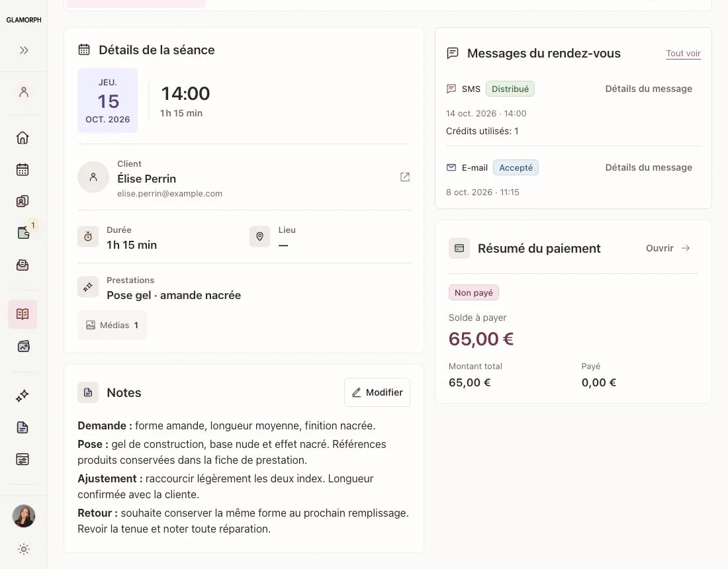This screenshot has height=569, width=728.
Task: Click the Non payé badge
Action: click(x=474, y=293)
